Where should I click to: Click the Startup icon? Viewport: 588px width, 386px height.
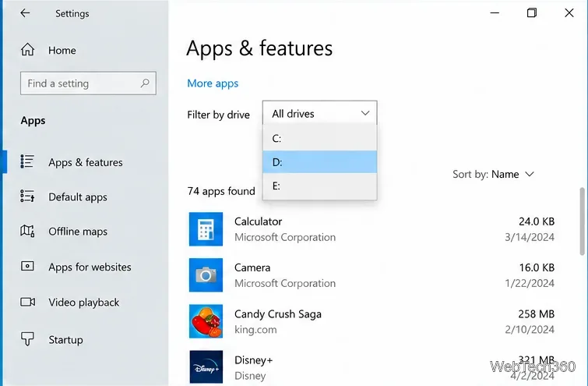[27, 338]
